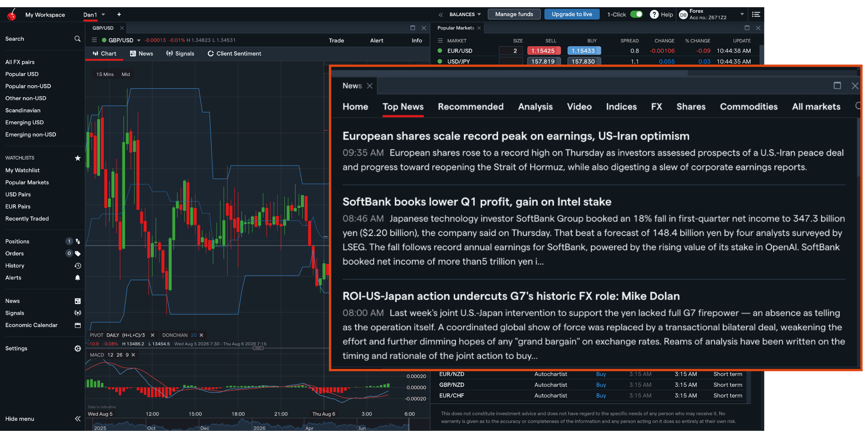This screenshot has height=431, width=868.
Task: Open the top-right list menu icon
Action: click(756, 14)
